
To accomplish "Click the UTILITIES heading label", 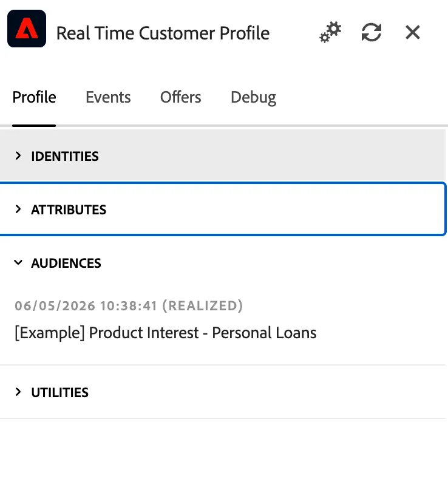I will click(60, 392).
